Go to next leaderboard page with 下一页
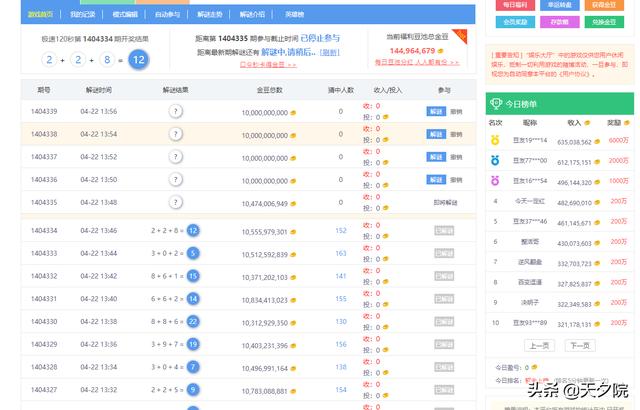Screen dimensions: 640x410 pyautogui.click(x=579, y=345)
